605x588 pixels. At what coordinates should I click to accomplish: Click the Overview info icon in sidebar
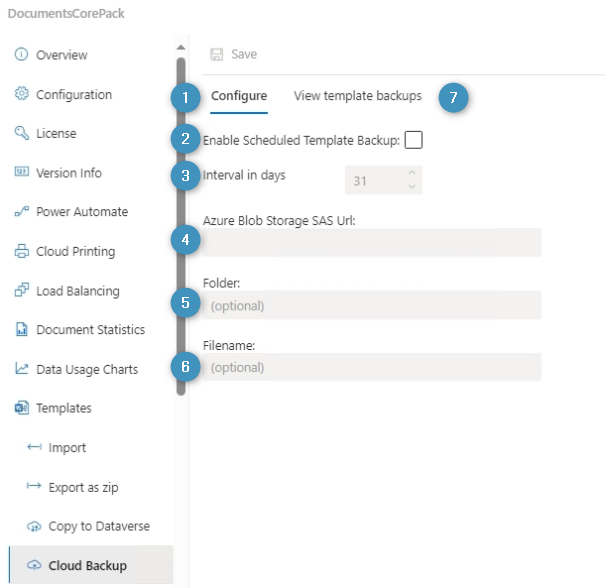[21, 55]
